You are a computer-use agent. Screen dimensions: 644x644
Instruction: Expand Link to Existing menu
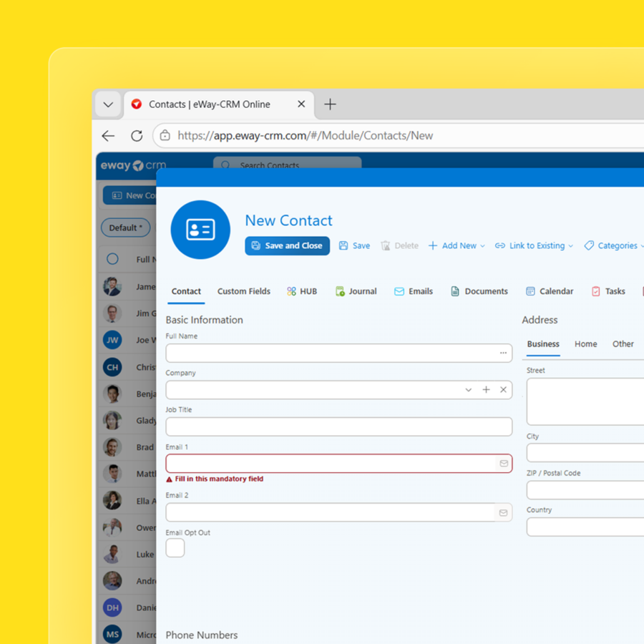pyautogui.click(x=534, y=246)
